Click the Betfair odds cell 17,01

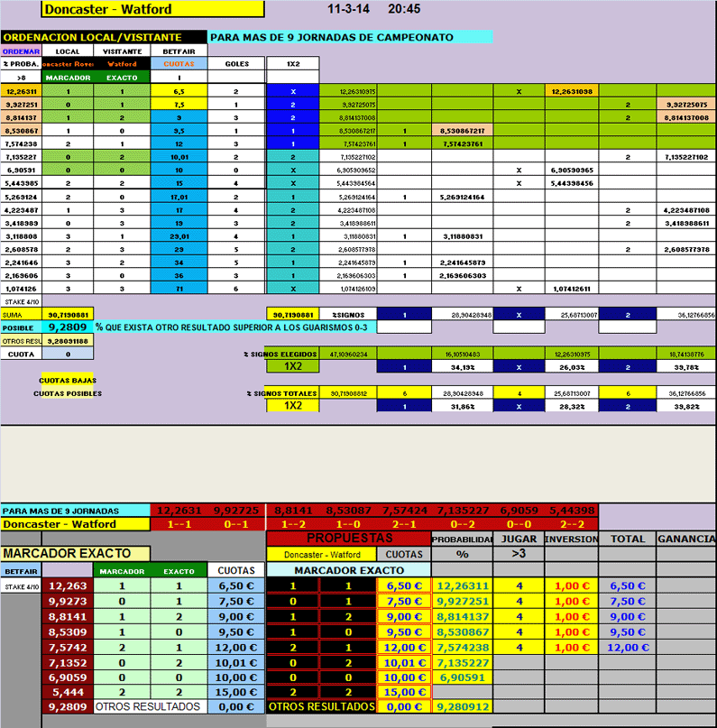[x=179, y=197]
